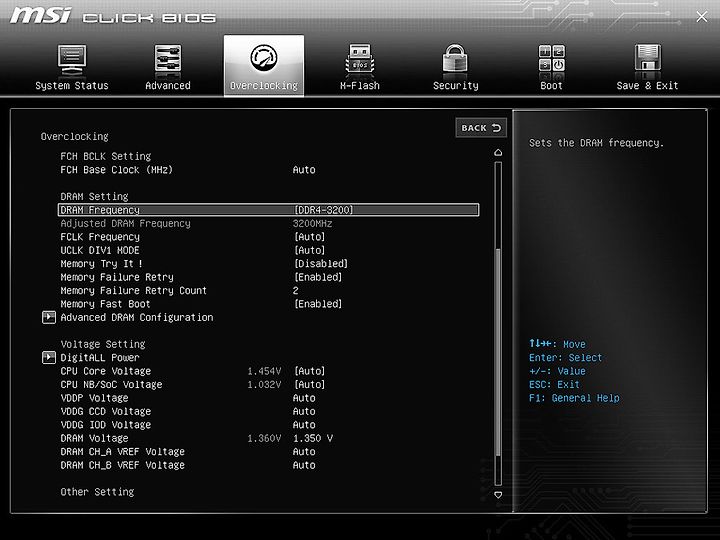
Task: Click the 1.360V DRAM voltage reading
Action: pos(264,438)
